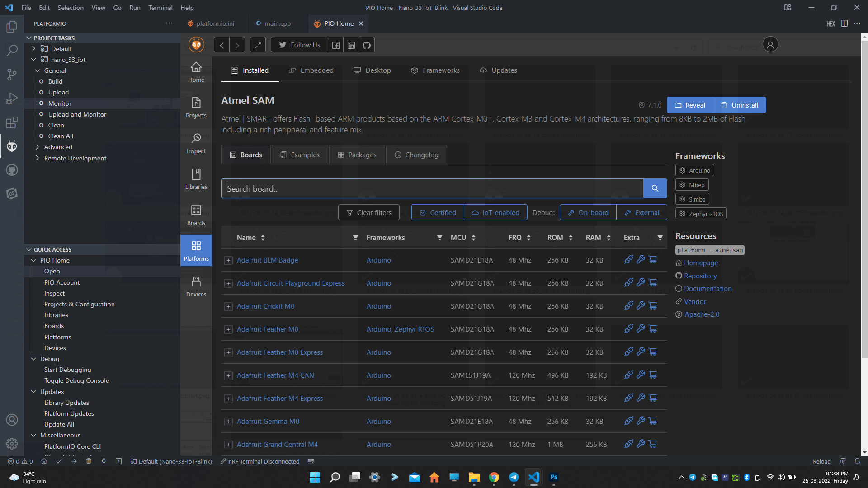The height and width of the screenshot is (488, 868).
Task: Expand the Adafruit Feather M0 row
Action: [228, 329]
